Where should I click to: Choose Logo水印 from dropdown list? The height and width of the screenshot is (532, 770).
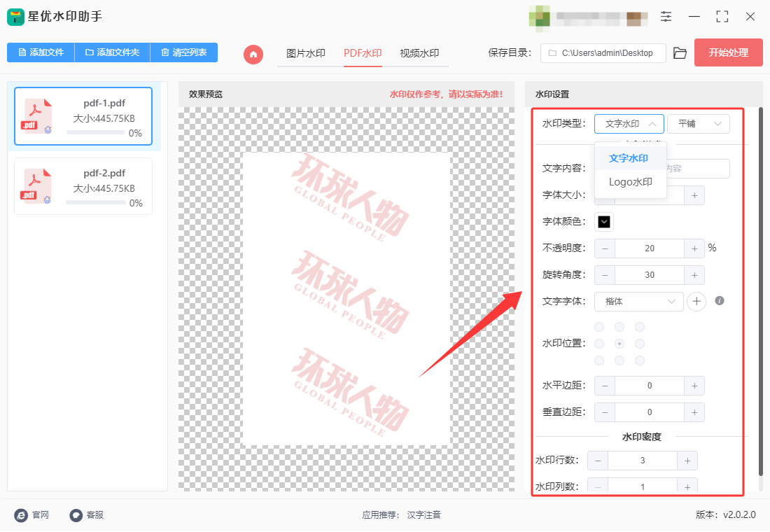coord(630,182)
